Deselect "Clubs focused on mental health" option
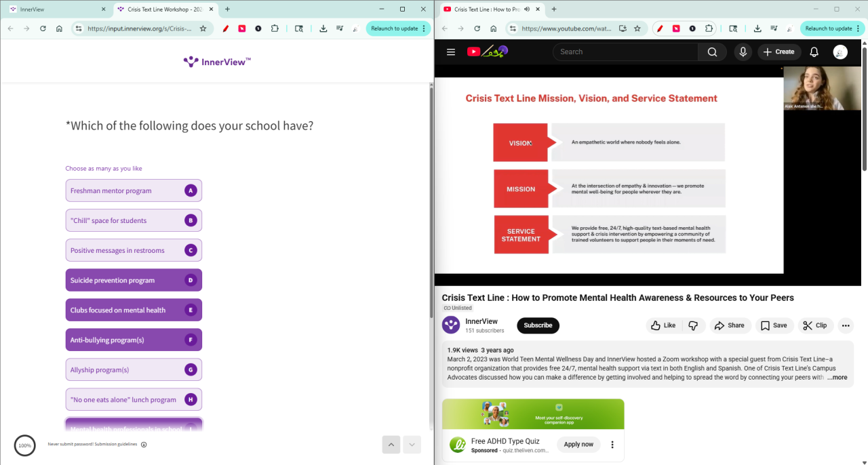The height and width of the screenshot is (465, 868). pos(134,310)
